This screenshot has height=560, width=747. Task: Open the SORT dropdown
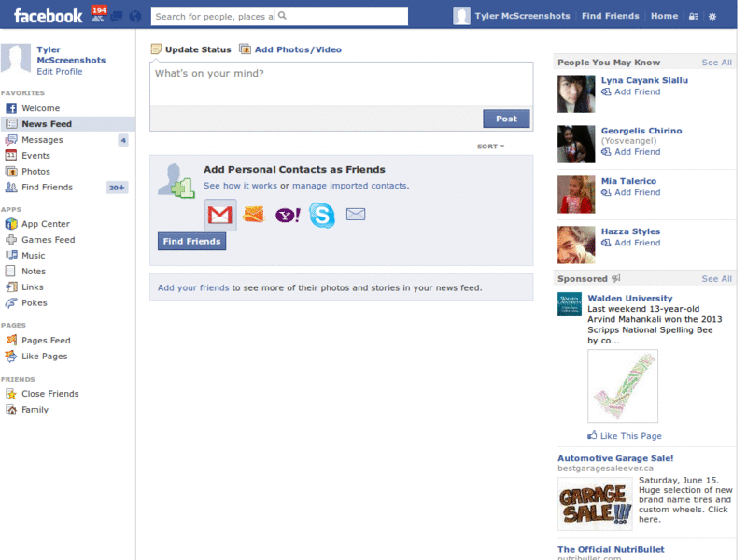pyautogui.click(x=491, y=147)
